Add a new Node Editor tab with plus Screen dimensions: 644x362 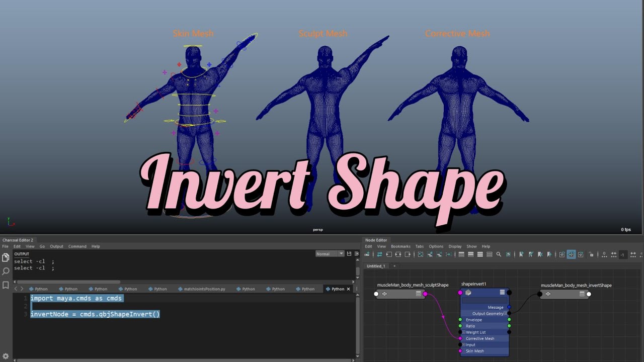click(x=394, y=266)
